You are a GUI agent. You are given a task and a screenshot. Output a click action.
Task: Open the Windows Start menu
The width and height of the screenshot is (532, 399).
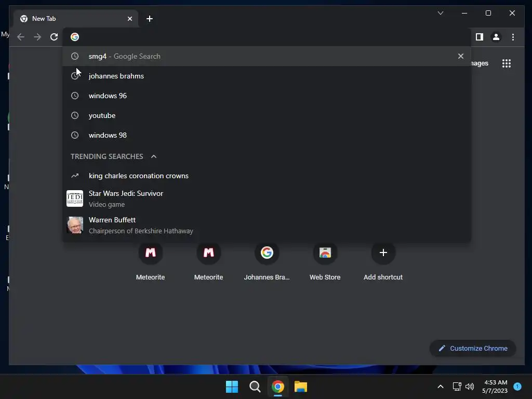(x=232, y=387)
